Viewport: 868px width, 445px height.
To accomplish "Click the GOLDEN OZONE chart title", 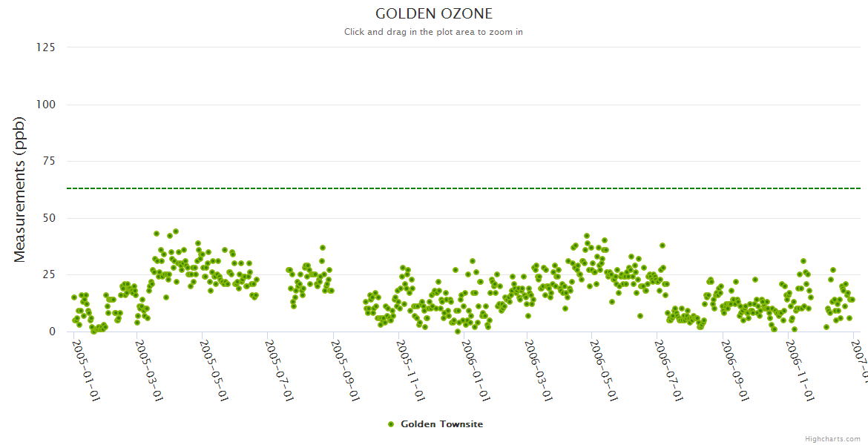I will (433, 14).
